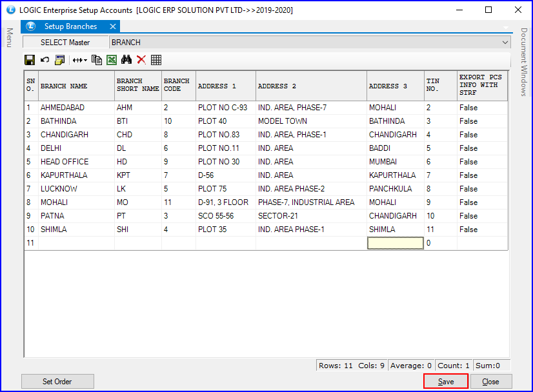
Task: Select the PATNA branch name cell
Action: click(77, 216)
